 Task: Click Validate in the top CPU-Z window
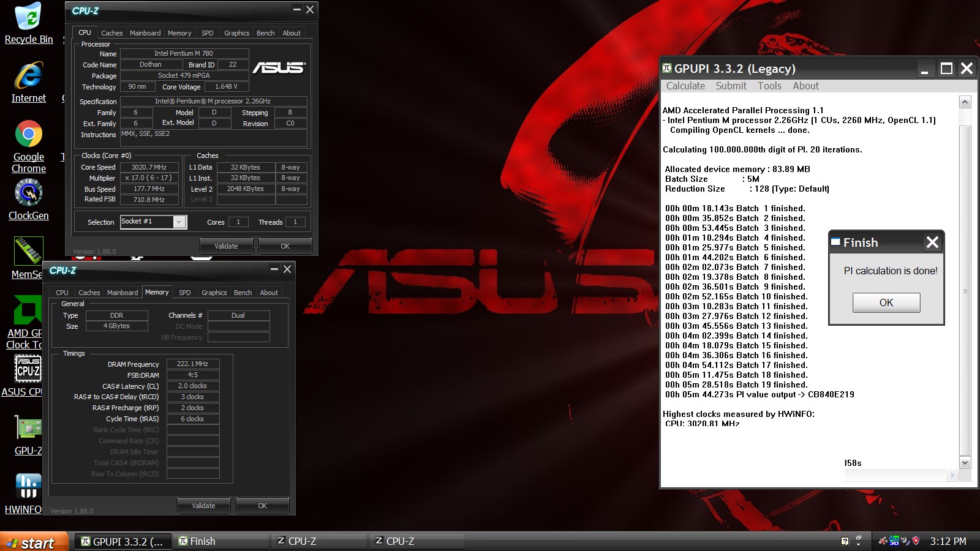coord(226,246)
